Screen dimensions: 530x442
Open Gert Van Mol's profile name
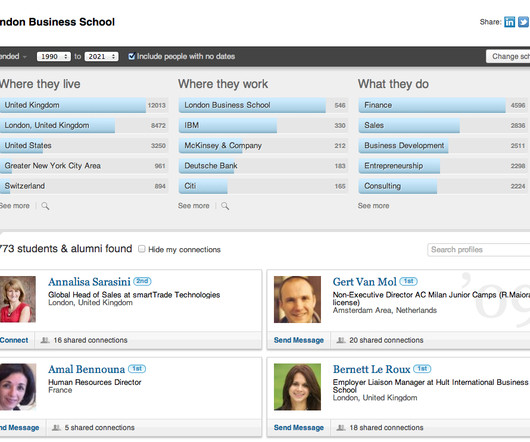pos(364,282)
